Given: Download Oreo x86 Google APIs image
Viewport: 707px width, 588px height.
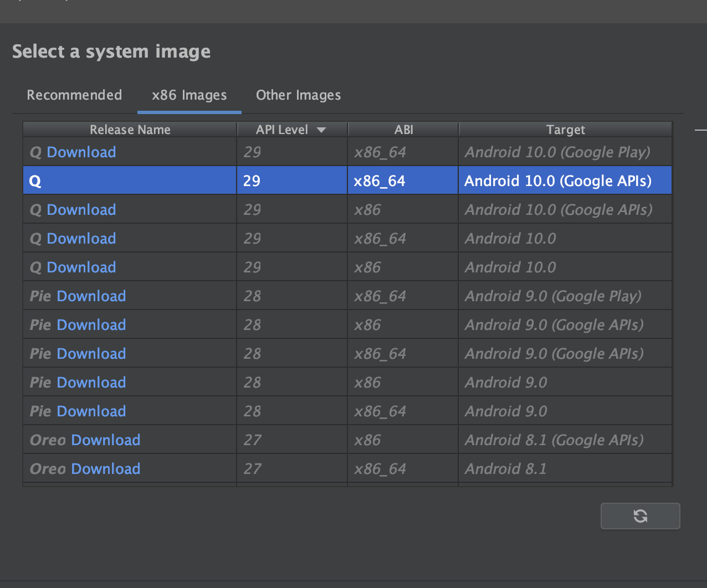Looking at the screenshot, I should click(106, 440).
